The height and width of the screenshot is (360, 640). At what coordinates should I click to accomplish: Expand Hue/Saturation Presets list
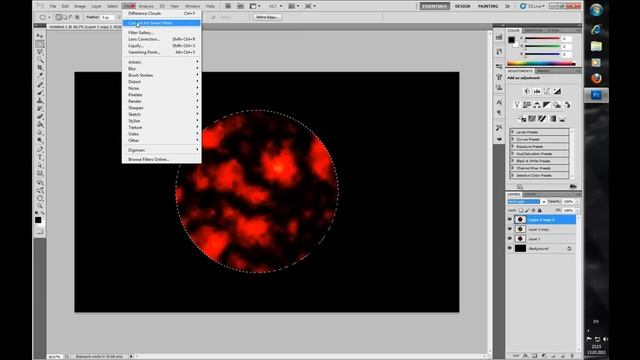513,154
